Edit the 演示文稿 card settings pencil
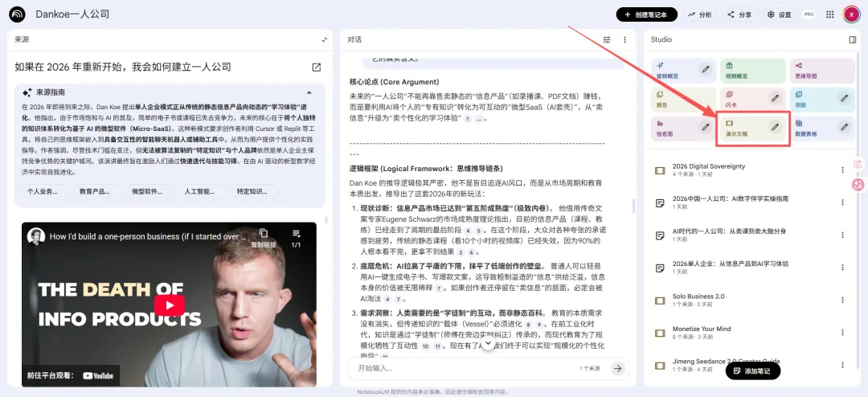 775,127
